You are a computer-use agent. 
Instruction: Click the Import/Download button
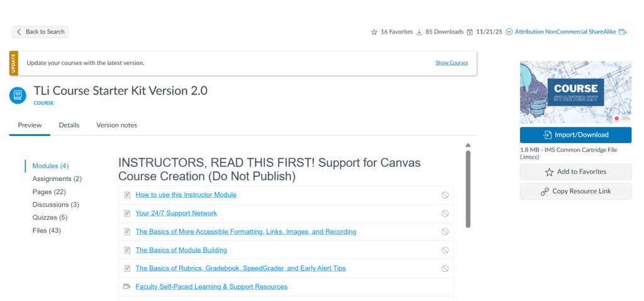point(575,135)
